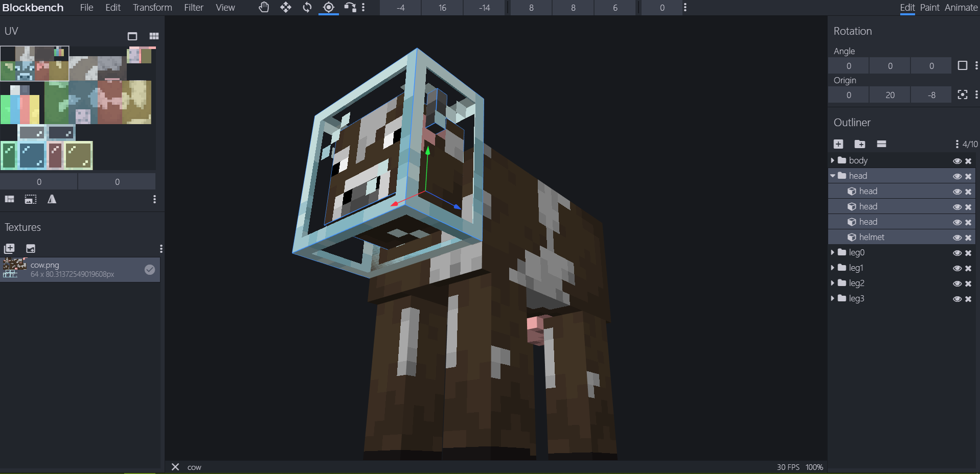Click the X icon on the leg1 row

tap(968, 268)
